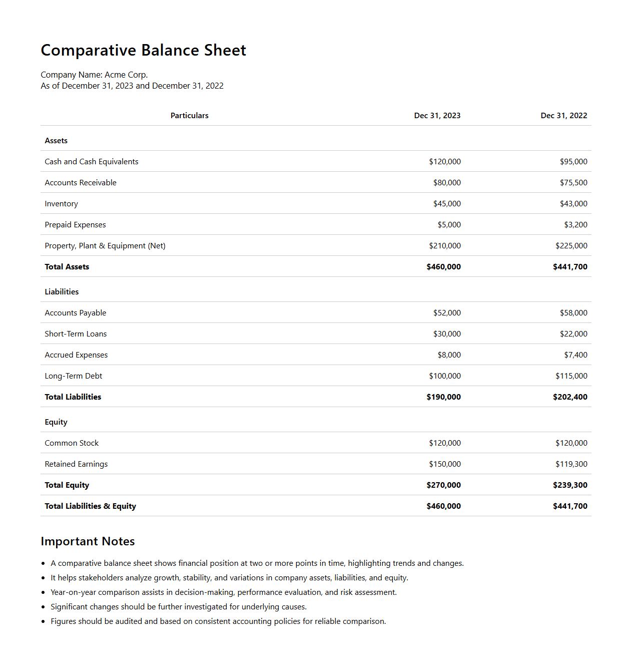This screenshot has width=632, height=672.
Task: Select the Short-Term Loans row label
Action: (x=76, y=334)
